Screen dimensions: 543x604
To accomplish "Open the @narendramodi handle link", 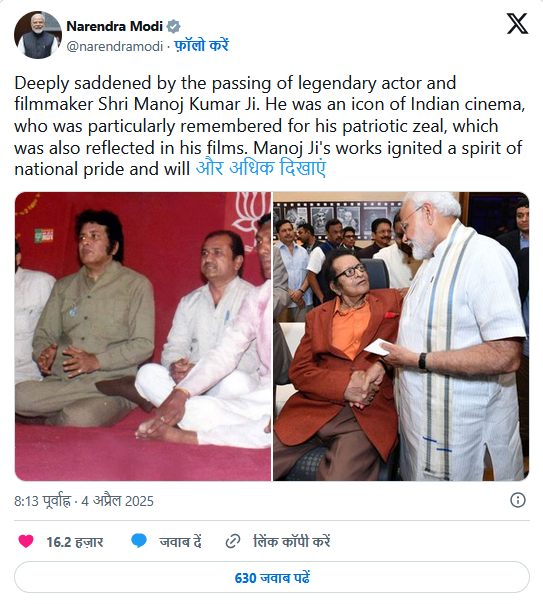I will click(x=115, y=47).
